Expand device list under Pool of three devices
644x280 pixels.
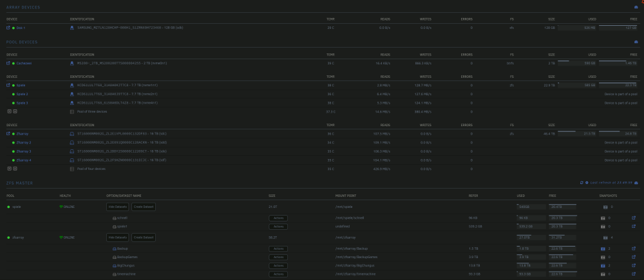[10, 111]
